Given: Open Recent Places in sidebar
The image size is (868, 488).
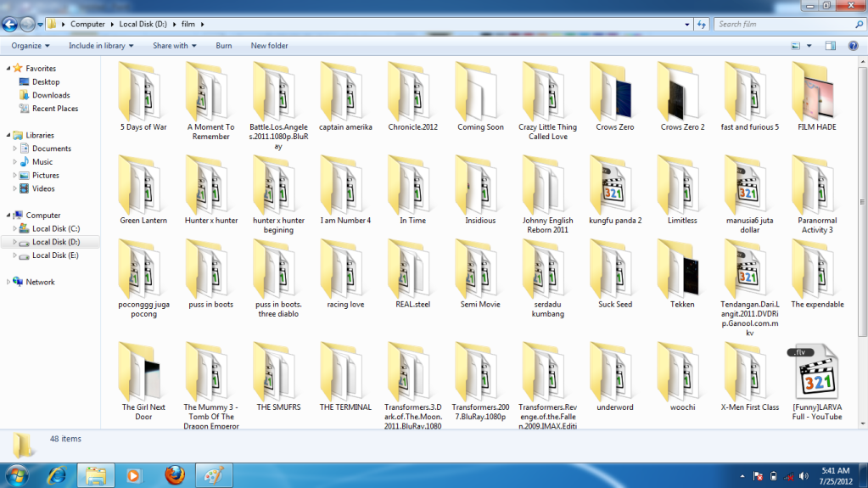Looking at the screenshot, I should pyautogui.click(x=55, y=109).
